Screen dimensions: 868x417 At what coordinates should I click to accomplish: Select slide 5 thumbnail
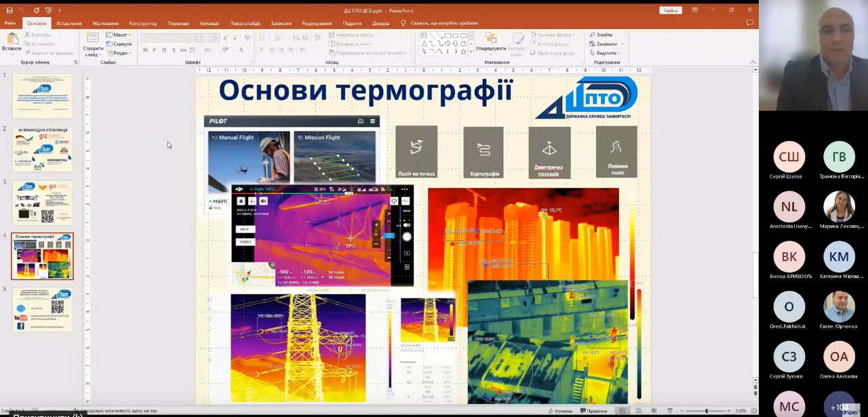pos(42,310)
